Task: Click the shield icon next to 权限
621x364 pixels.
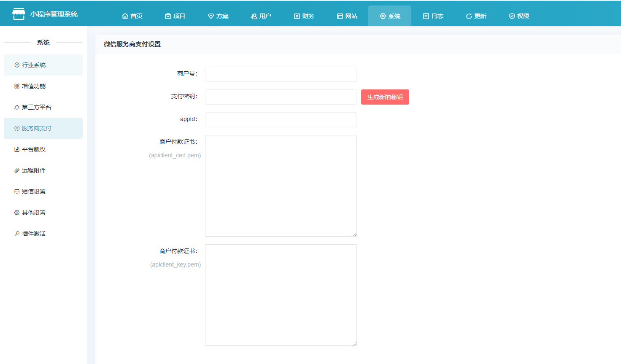Action: [x=512, y=16]
